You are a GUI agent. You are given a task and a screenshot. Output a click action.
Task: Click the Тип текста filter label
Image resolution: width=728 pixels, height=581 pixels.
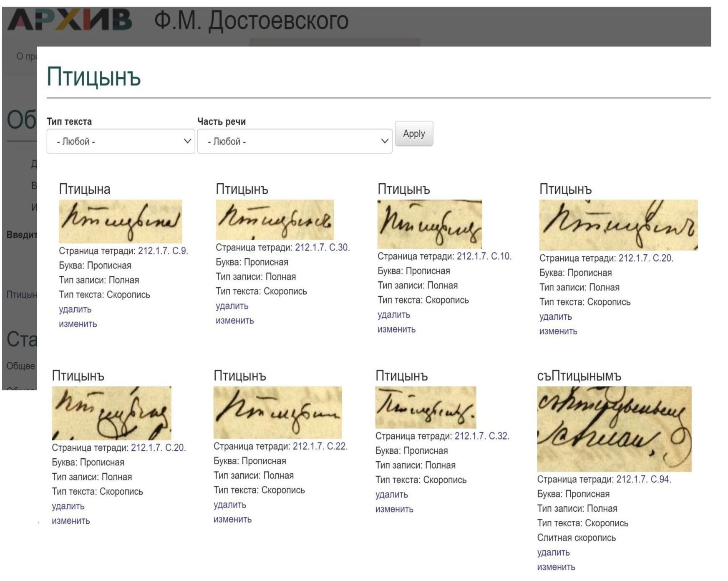[x=69, y=121]
